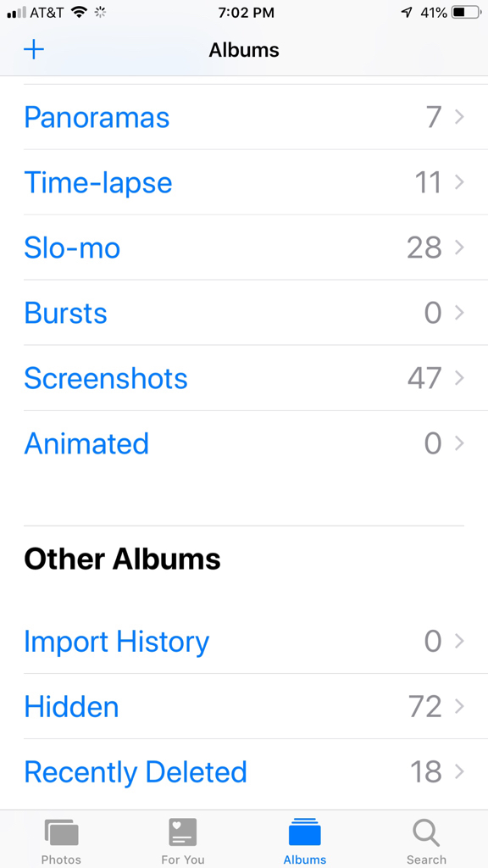Expand the Panoramas row chevron
Screen dimensions: 488x868
(x=459, y=117)
